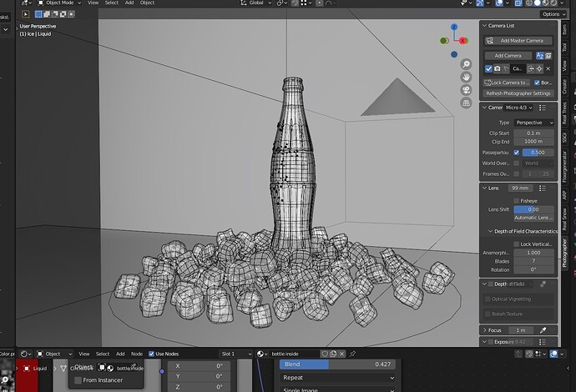The height and width of the screenshot is (392, 576).
Task: Enable the Fisheye checkbox
Action: [x=517, y=201]
